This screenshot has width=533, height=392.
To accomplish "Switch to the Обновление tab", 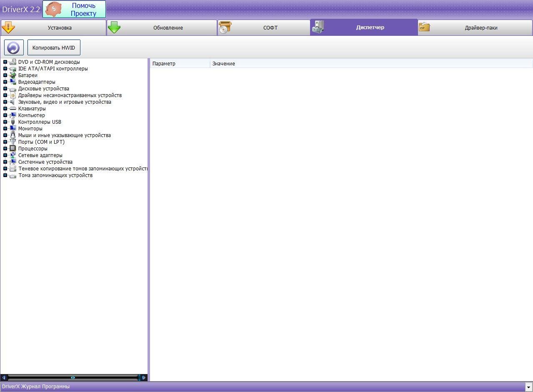I will (x=162, y=28).
